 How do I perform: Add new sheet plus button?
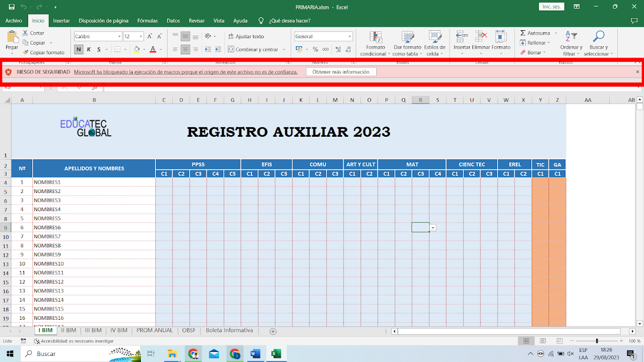coord(273,331)
